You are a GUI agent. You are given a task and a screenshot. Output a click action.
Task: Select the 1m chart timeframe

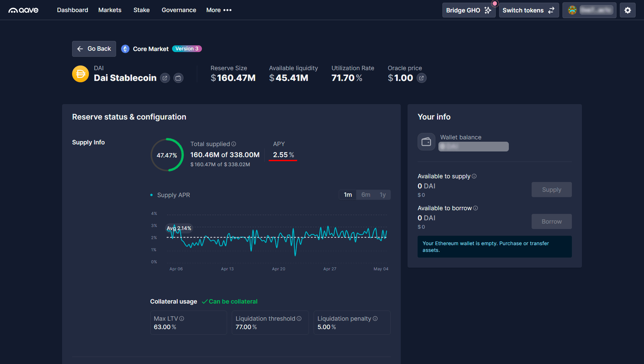tap(348, 195)
